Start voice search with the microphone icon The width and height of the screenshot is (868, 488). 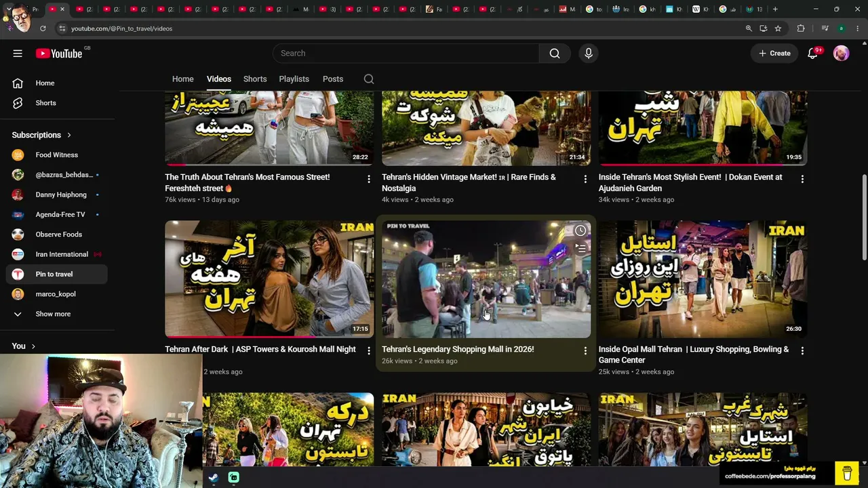coord(588,54)
